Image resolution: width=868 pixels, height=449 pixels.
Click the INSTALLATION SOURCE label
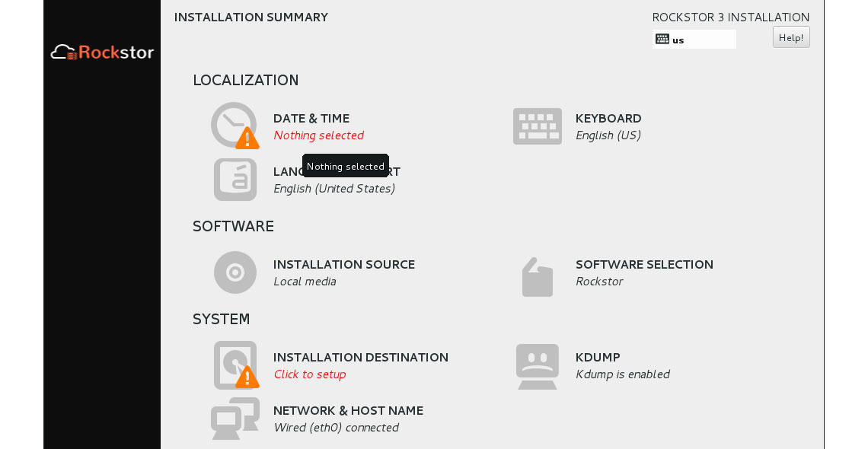[x=344, y=265]
